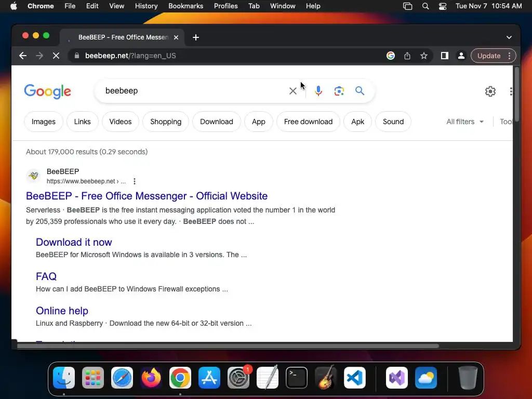Click the BeeBEEP bee favicon

pos(33,176)
